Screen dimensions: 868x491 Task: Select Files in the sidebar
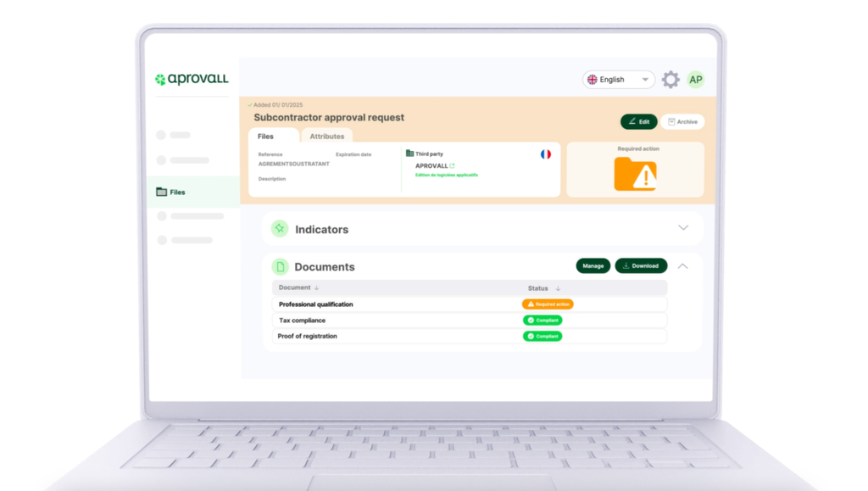pyautogui.click(x=193, y=192)
